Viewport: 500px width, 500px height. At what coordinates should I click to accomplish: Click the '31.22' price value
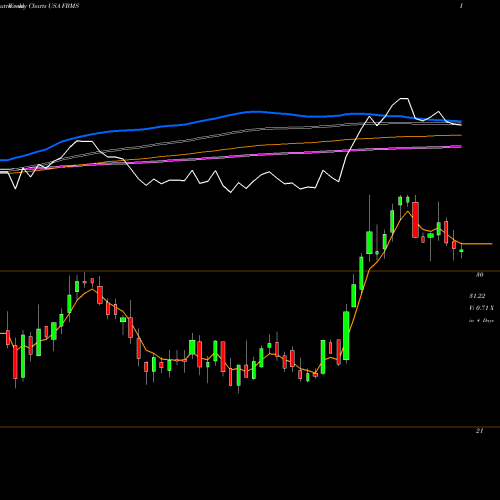pyautogui.click(x=477, y=296)
